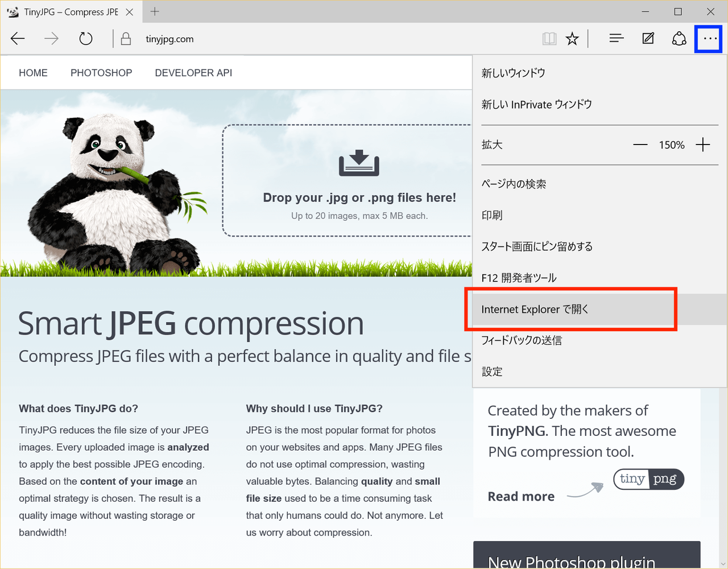728x569 pixels.
Task: Choose 印刷 to print the page
Action: (x=599, y=215)
